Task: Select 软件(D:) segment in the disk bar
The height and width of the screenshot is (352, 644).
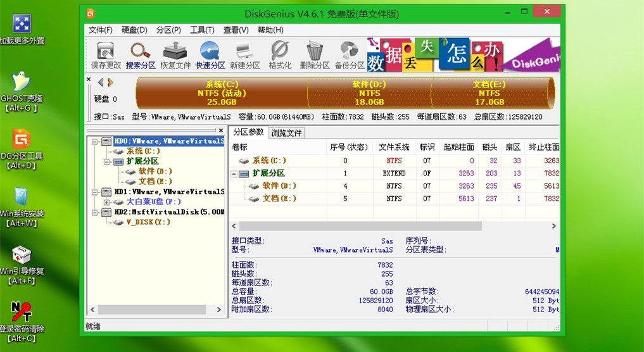Action: tap(369, 93)
